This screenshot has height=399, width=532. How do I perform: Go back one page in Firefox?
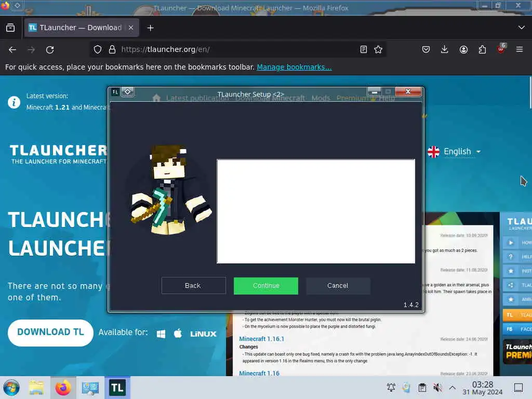[12, 49]
